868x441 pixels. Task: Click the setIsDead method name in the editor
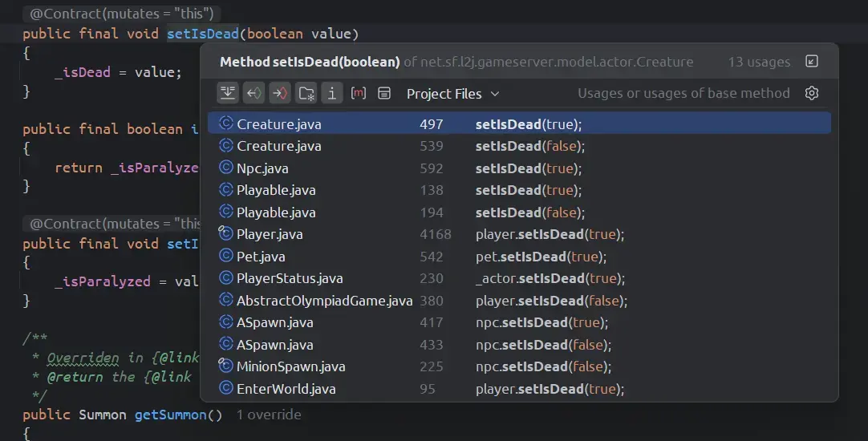coord(203,34)
